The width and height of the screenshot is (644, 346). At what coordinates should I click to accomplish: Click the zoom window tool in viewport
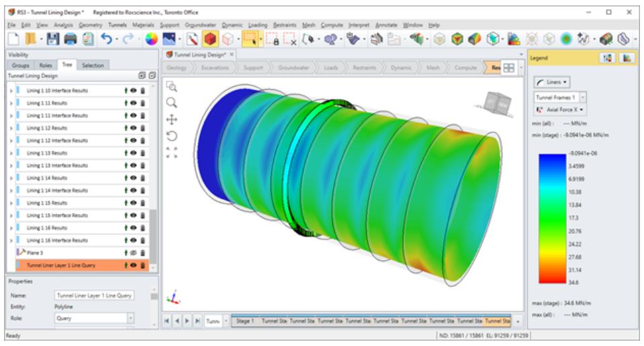point(171,87)
